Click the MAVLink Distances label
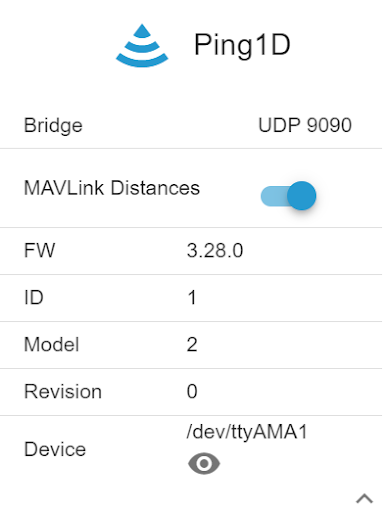This screenshot has height=512, width=388. [112, 188]
